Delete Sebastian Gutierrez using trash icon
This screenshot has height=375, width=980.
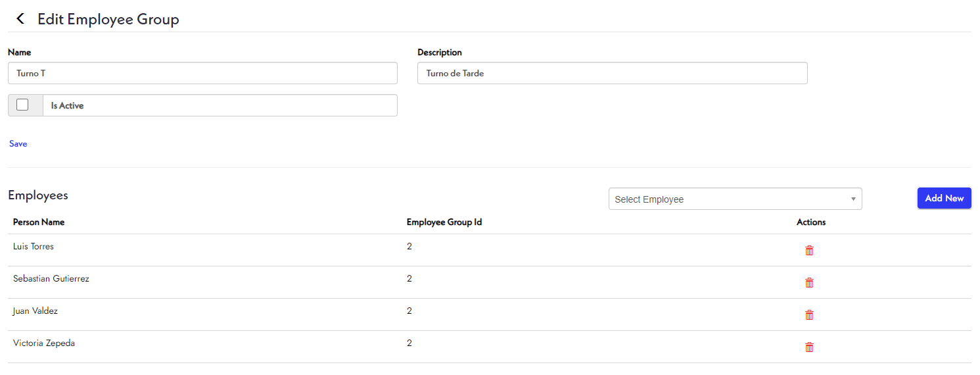pyautogui.click(x=809, y=283)
